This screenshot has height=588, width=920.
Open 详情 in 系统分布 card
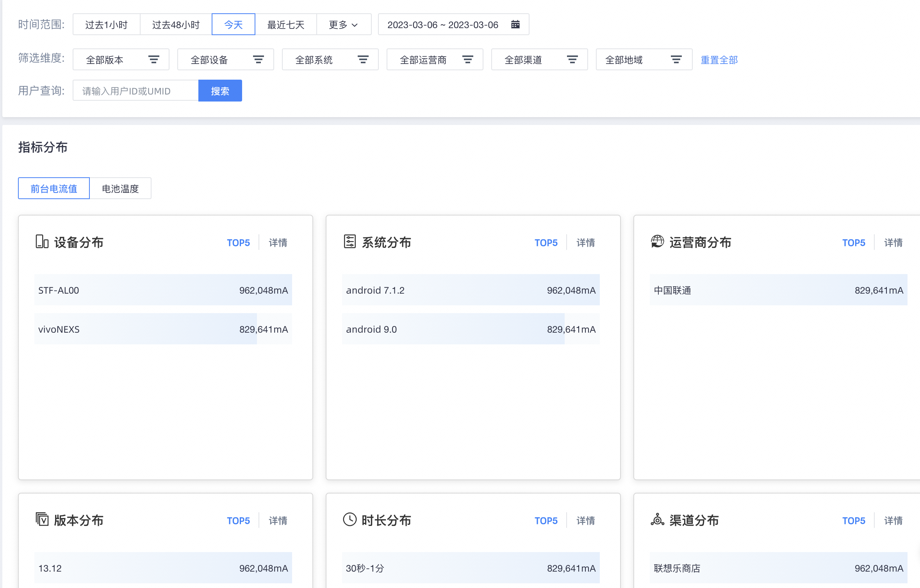click(586, 242)
